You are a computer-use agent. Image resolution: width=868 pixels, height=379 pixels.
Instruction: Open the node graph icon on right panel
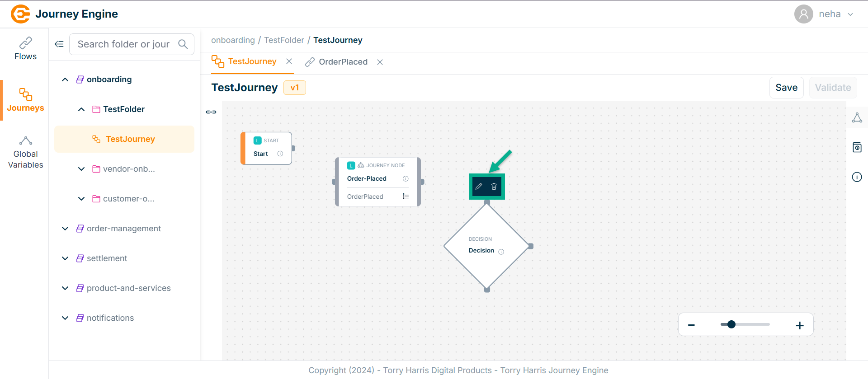coord(857,118)
